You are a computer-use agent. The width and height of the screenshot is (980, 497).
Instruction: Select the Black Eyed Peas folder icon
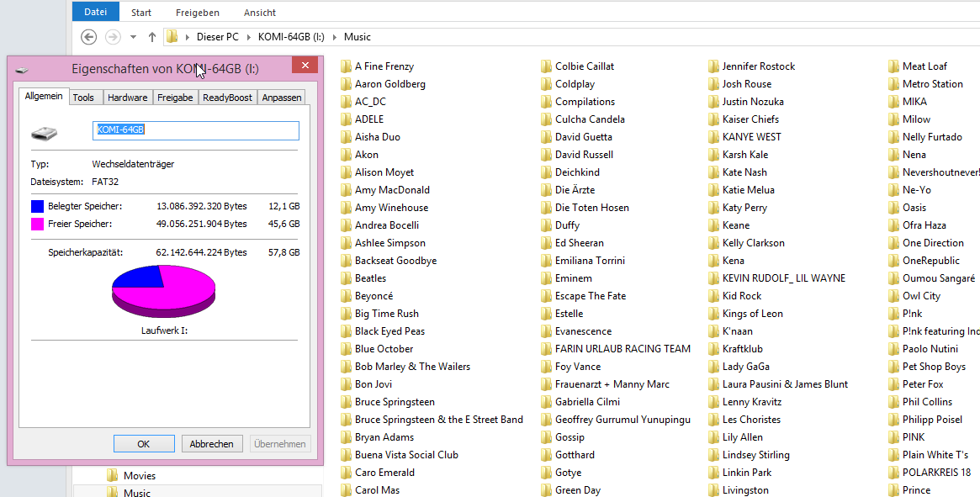(347, 331)
